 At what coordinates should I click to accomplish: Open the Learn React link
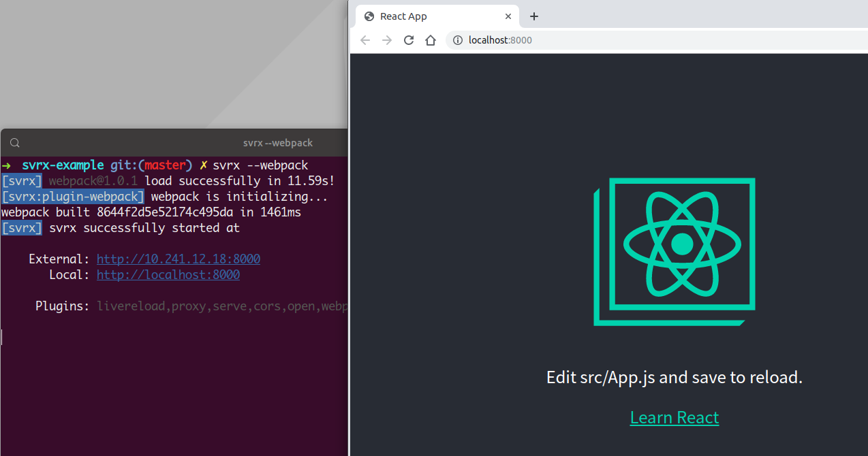pos(675,417)
